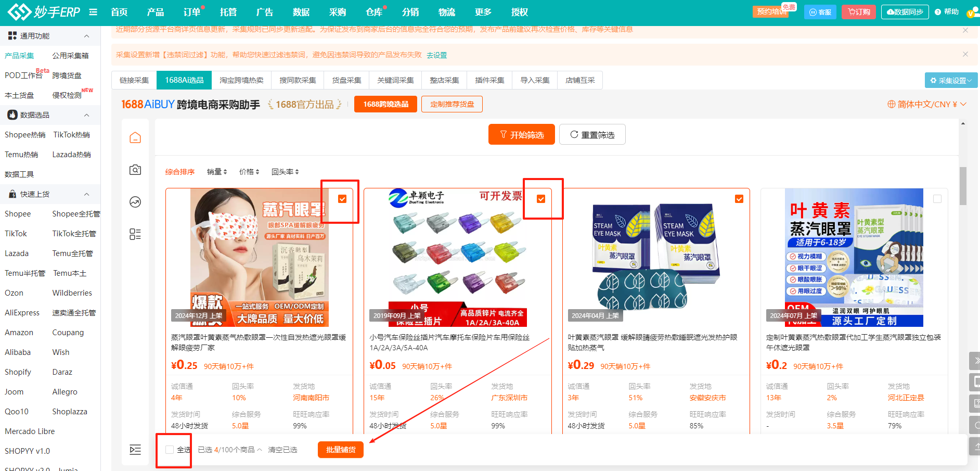The image size is (980, 471).
Task: Check the 叶黄素 fourth product checkbox
Action: click(x=937, y=199)
